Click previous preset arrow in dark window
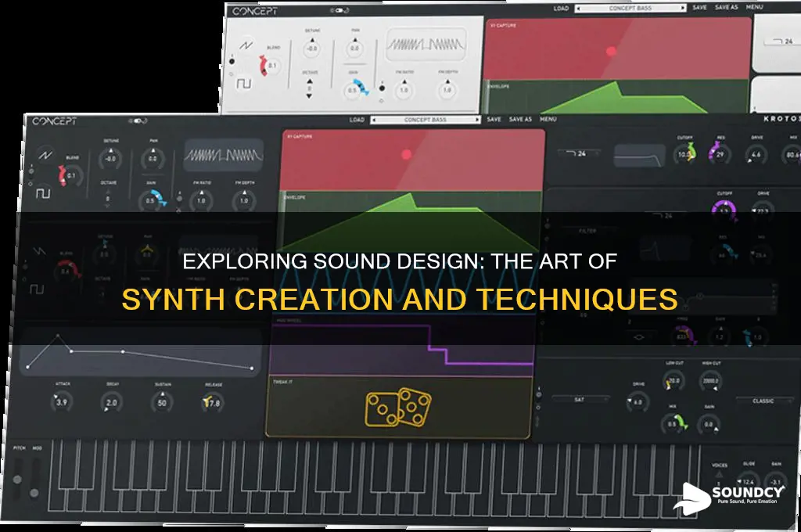Image resolution: width=801 pixels, height=532 pixels. pyautogui.click(x=374, y=120)
